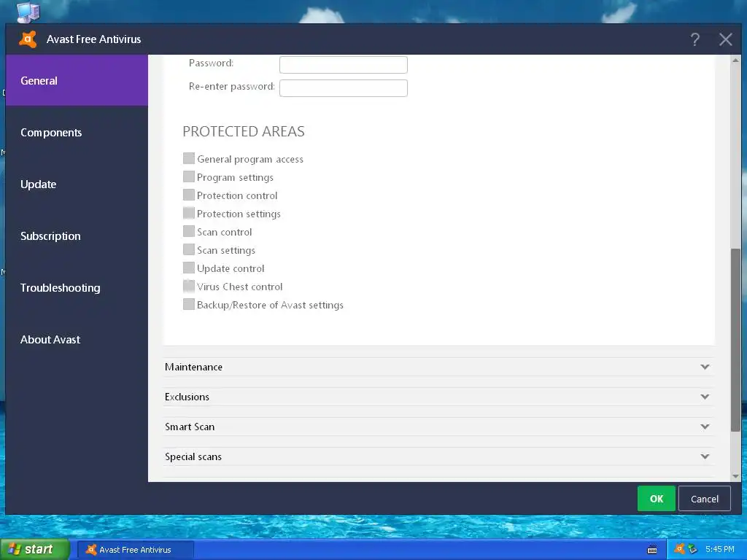Click the scrollbar up arrow

click(735, 61)
